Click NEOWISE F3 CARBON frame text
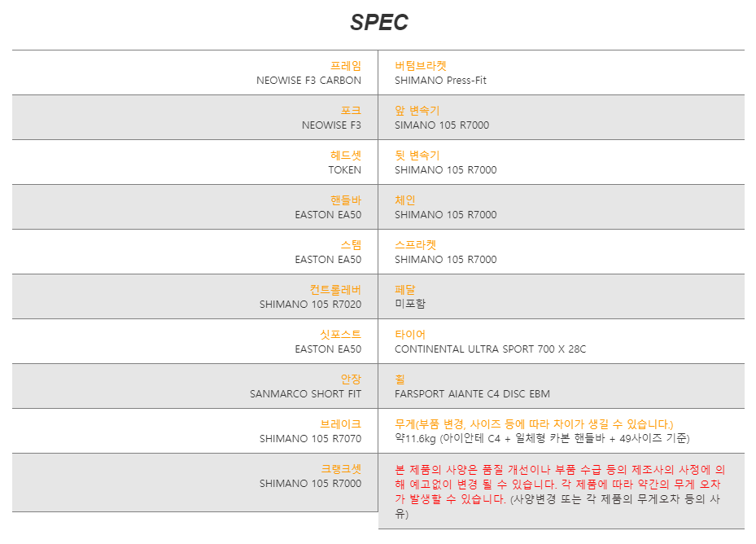Screen dimensions: 756x544 (308, 81)
